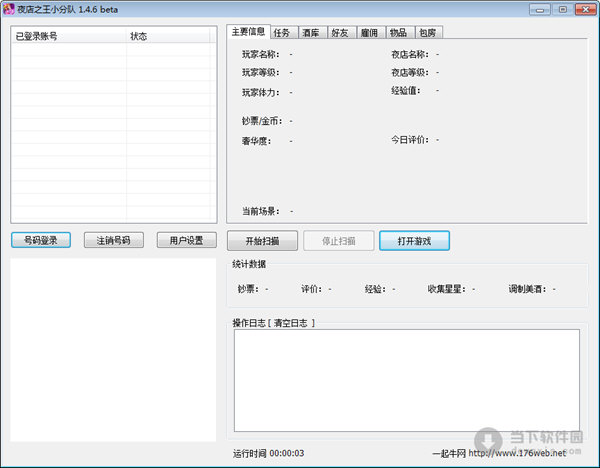Image resolution: width=600 pixels, height=468 pixels.
Task: Click the 当前场景 label
Action: pyautogui.click(x=261, y=211)
